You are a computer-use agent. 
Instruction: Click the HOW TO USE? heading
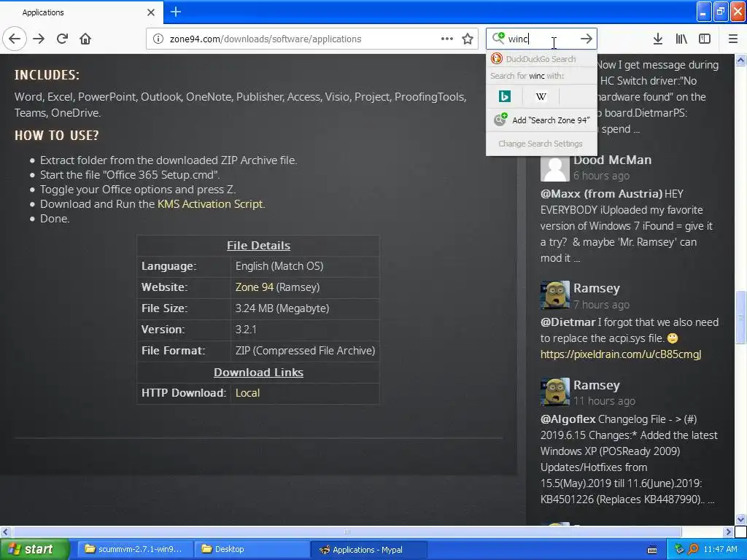pos(56,135)
